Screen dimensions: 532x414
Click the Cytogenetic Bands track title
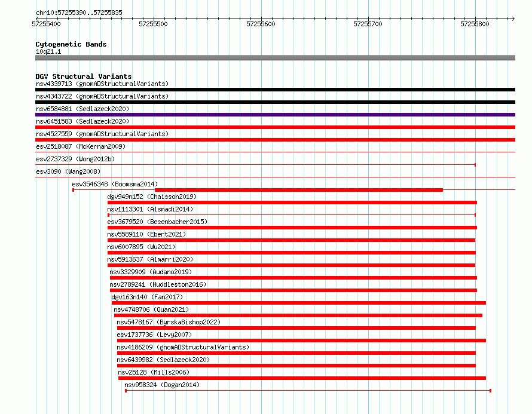pos(71,44)
